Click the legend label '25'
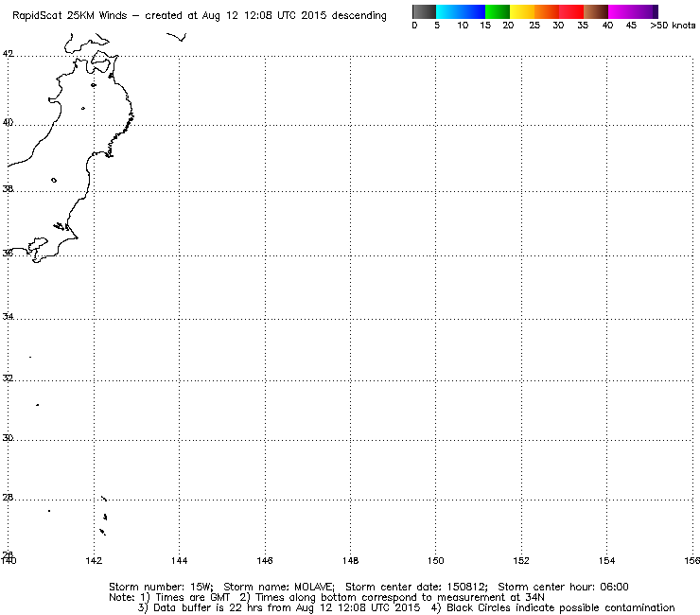Viewport: 700px width, 615px height. 534,26
